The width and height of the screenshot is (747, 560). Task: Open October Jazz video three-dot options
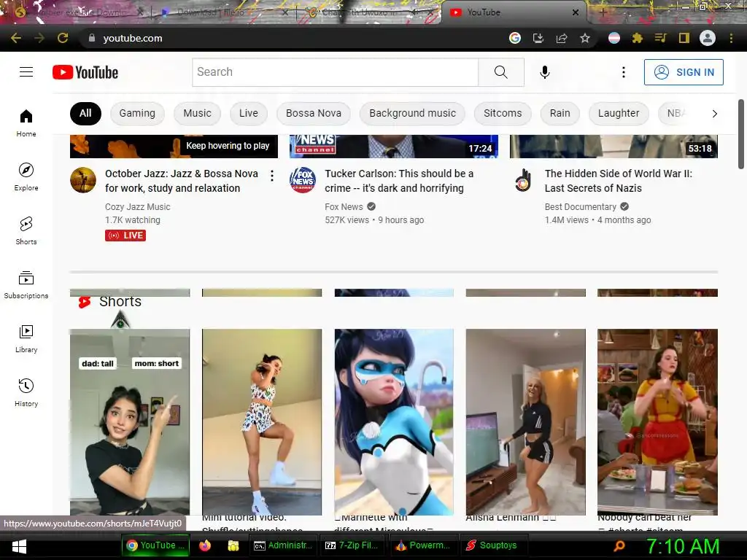coord(272,176)
